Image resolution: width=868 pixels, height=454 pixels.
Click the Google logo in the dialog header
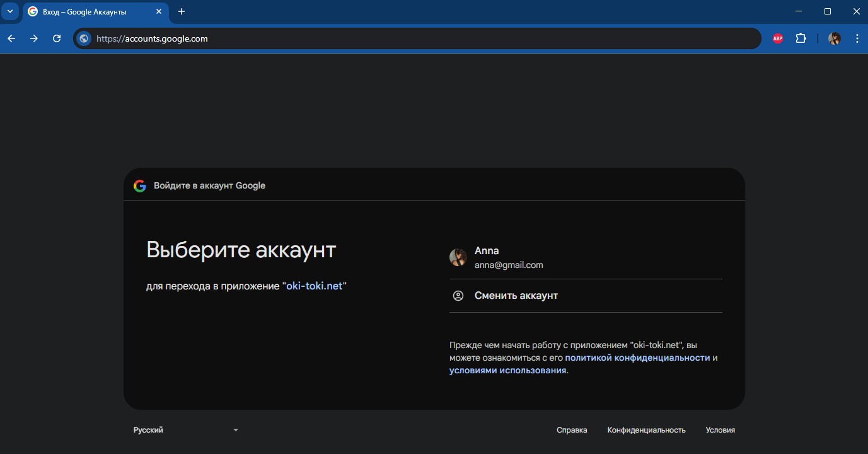click(x=140, y=186)
